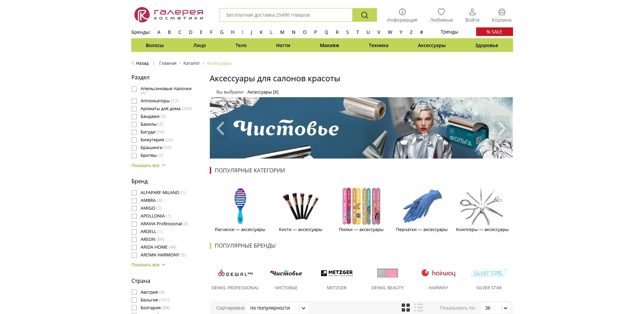Screen dimensions: 644x314
Task: Check the Бигуди filter checkbox
Action: pyautogui.click(x=134, y=132)
